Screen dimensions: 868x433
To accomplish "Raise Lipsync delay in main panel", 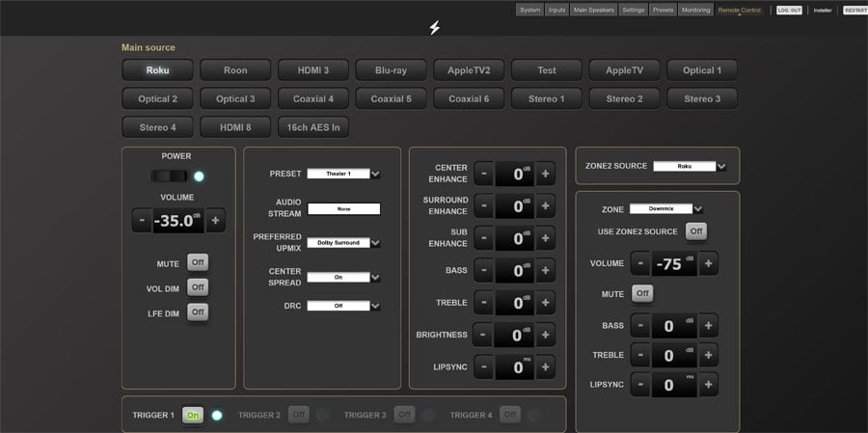I will pyautogui.click(x=545, y=367).
